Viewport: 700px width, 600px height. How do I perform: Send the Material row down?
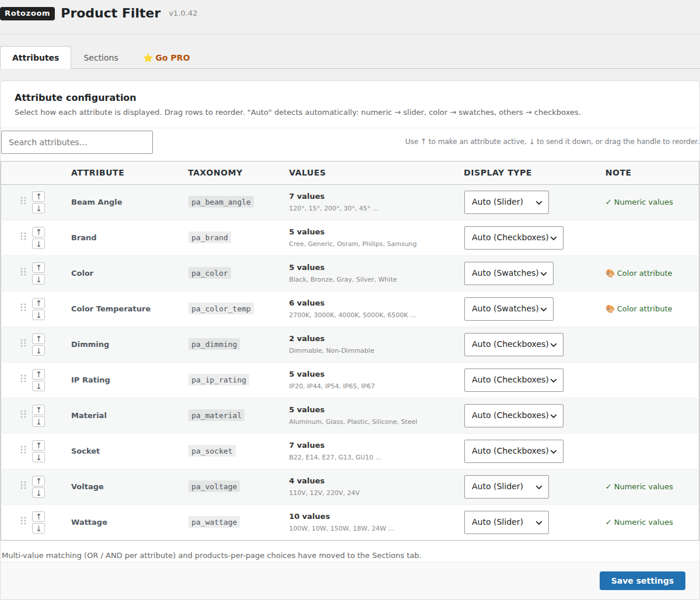38,422
